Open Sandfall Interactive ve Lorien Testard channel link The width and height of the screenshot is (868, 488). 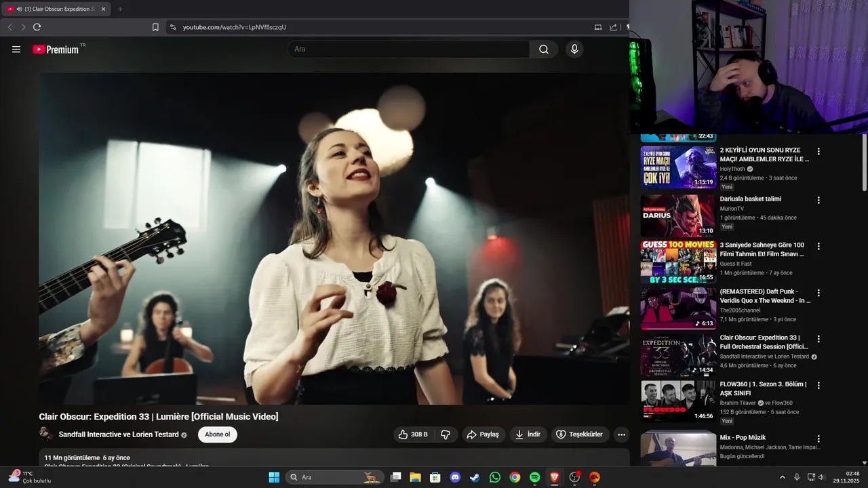(119, 434)
